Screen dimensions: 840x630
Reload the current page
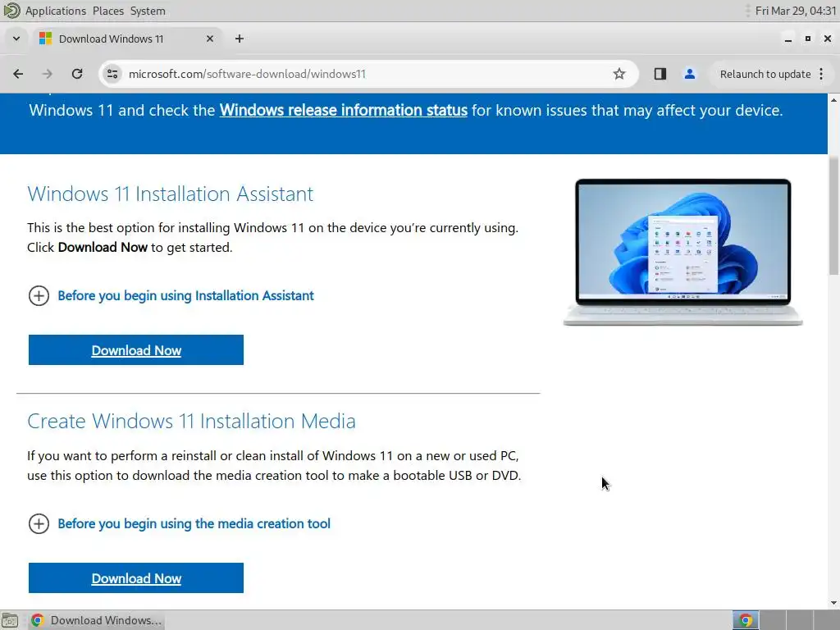point(77,74)
